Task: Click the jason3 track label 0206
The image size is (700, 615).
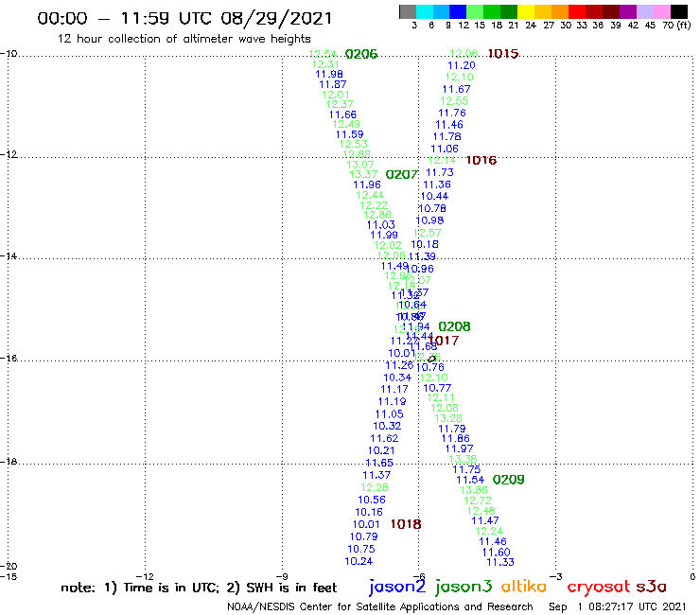Action: pyautogui.click(x=361, y=54)
